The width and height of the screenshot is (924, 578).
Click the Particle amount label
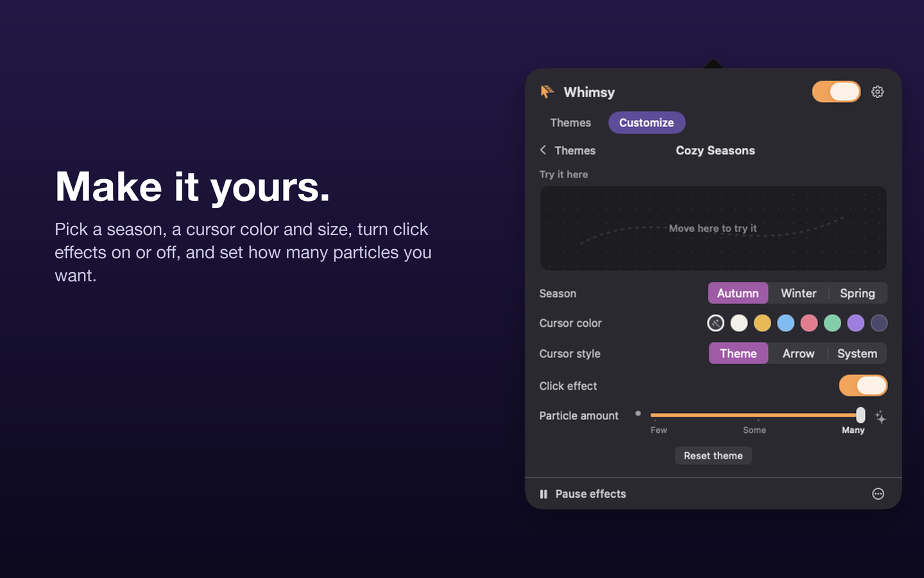click(579, 416)
